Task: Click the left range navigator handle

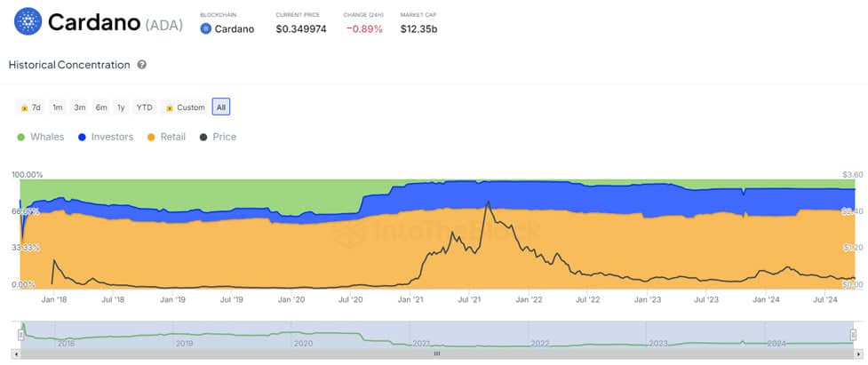Action: pyautogui.click(x=21, y=335)
